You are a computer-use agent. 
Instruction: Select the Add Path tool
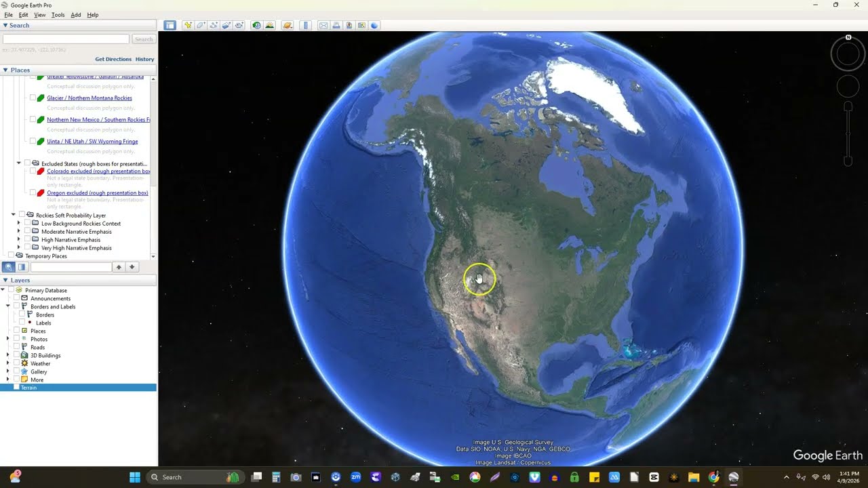[x=214, y=25]
